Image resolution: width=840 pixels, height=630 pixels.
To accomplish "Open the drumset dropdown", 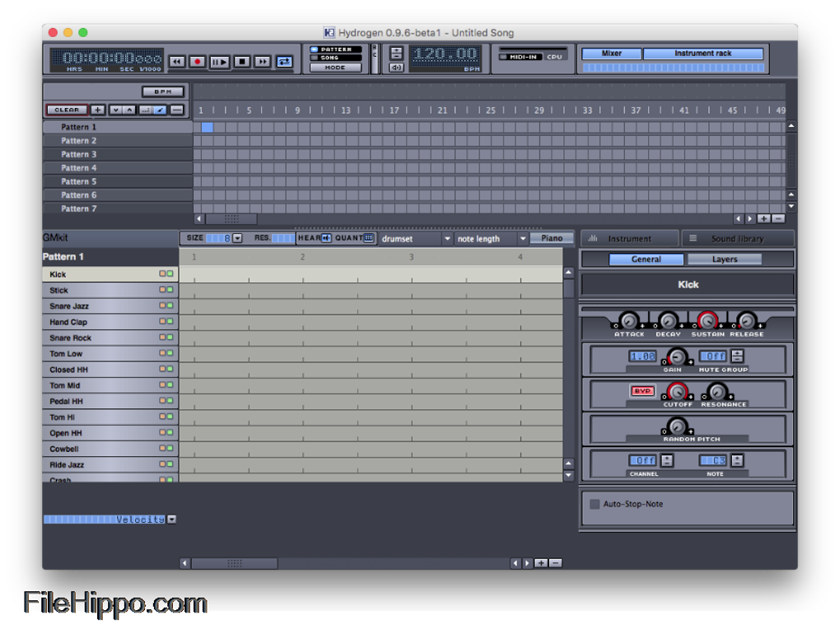I will tap(416, 238).
